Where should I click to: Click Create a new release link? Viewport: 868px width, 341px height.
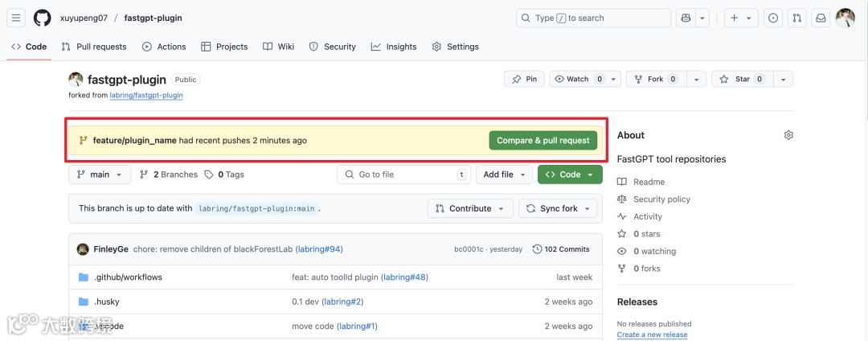click(x=652, y=335)
